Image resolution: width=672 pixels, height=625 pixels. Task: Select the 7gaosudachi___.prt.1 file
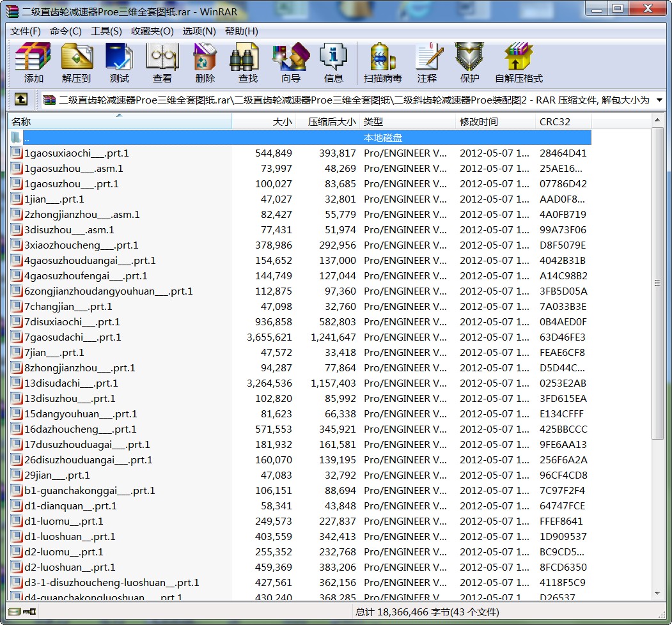[72, 337]
